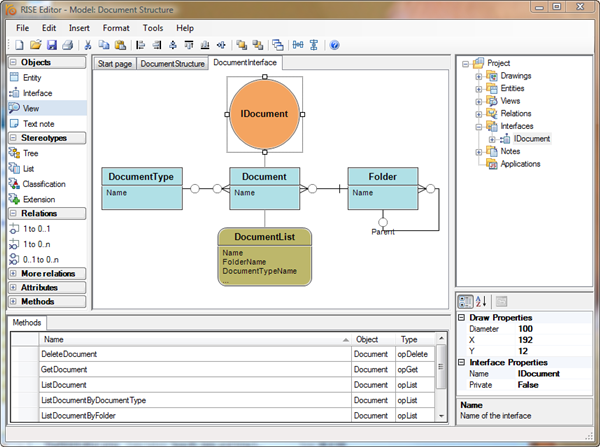600x447 pixels.
Task: Collapse the Draw Properties group
Action: click(x=462, y=318)
